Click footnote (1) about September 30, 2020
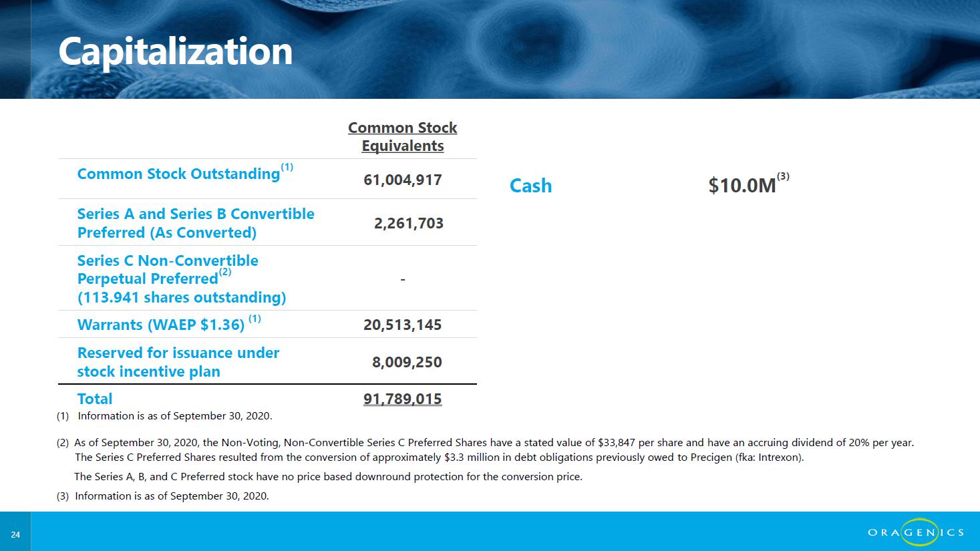The image size is (980, 551). point(164,415)
